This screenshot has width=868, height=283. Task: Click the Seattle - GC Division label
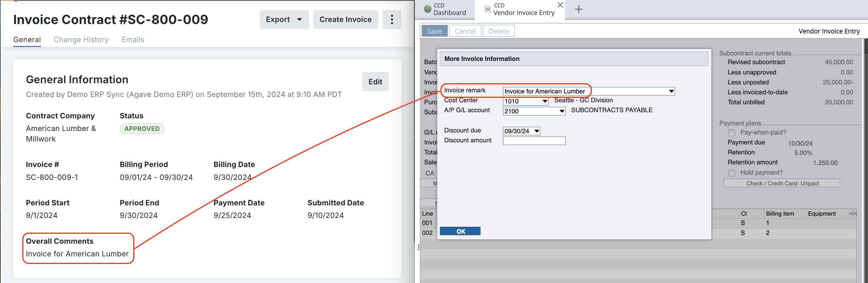tap(583, 100)
